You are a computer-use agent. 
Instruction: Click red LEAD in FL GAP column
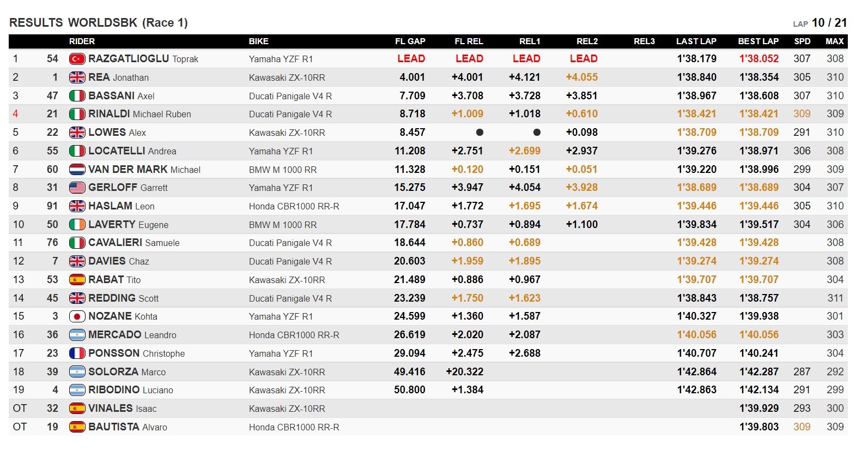(411, 59)
